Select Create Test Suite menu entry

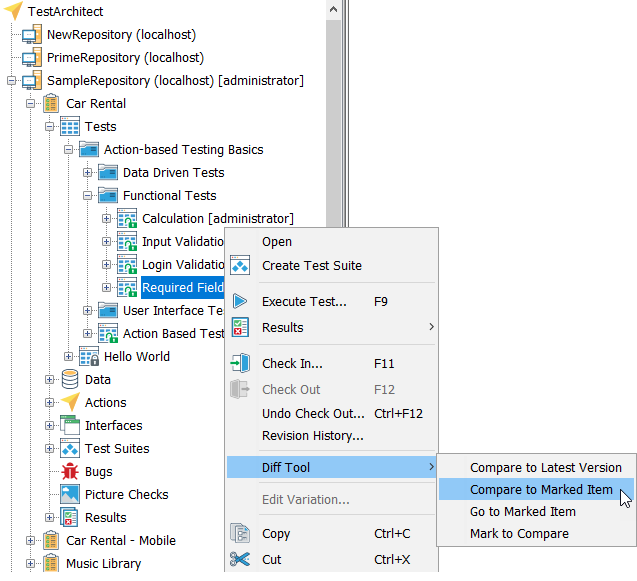coord(332,265)
